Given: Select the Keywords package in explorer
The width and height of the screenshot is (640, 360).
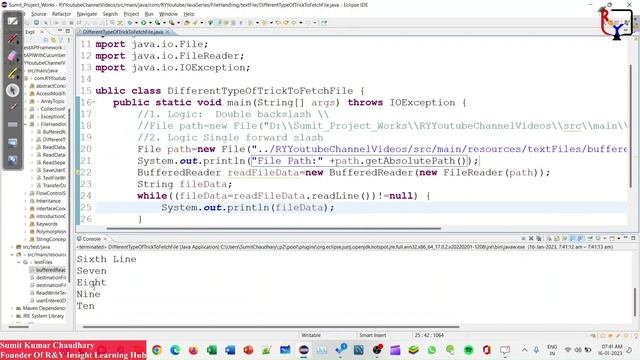Looking at the screenshot, I should point(47,224).
